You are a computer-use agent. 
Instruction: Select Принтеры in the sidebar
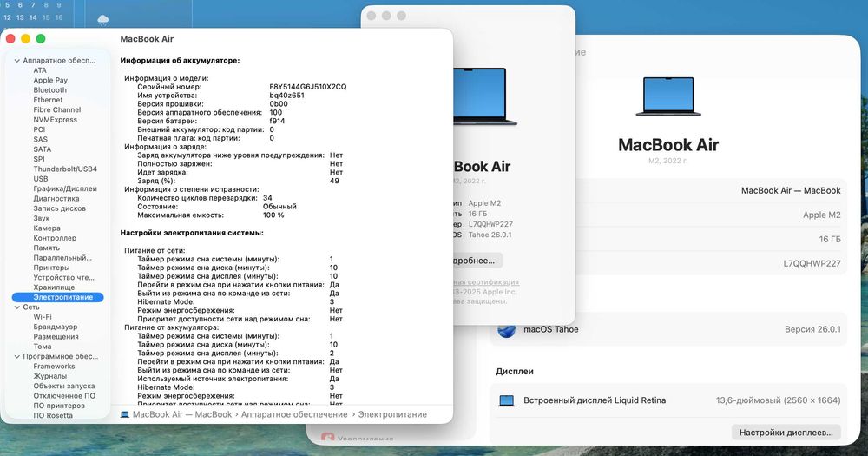51,268
